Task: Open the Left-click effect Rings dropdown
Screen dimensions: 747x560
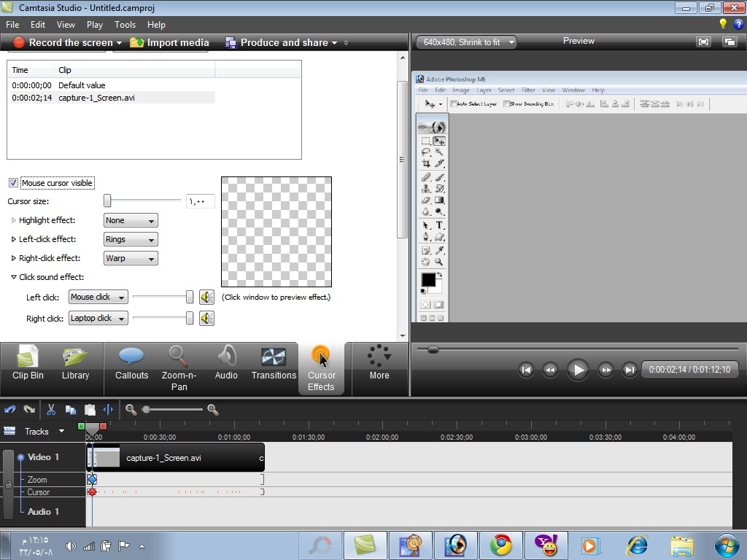Action: [131, 239]
